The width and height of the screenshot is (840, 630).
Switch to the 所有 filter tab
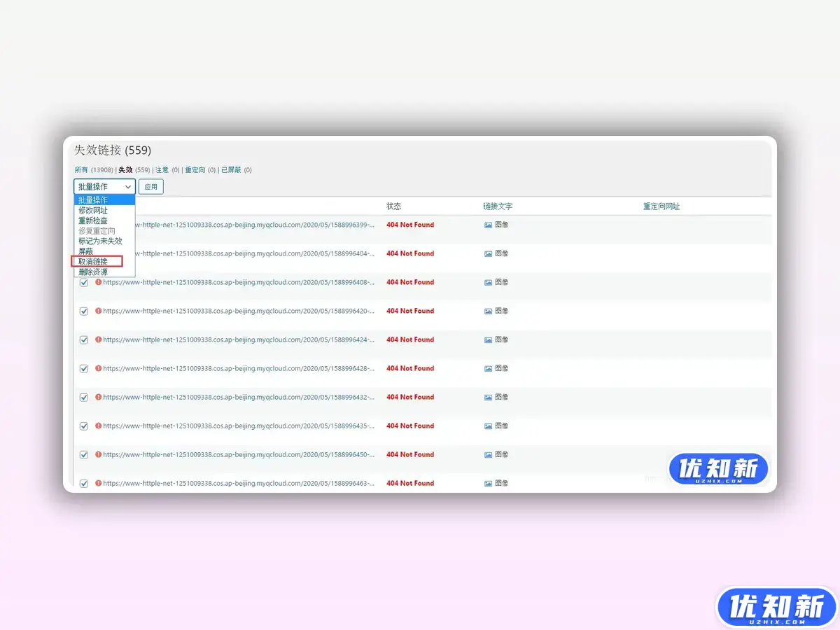(82, 170)
